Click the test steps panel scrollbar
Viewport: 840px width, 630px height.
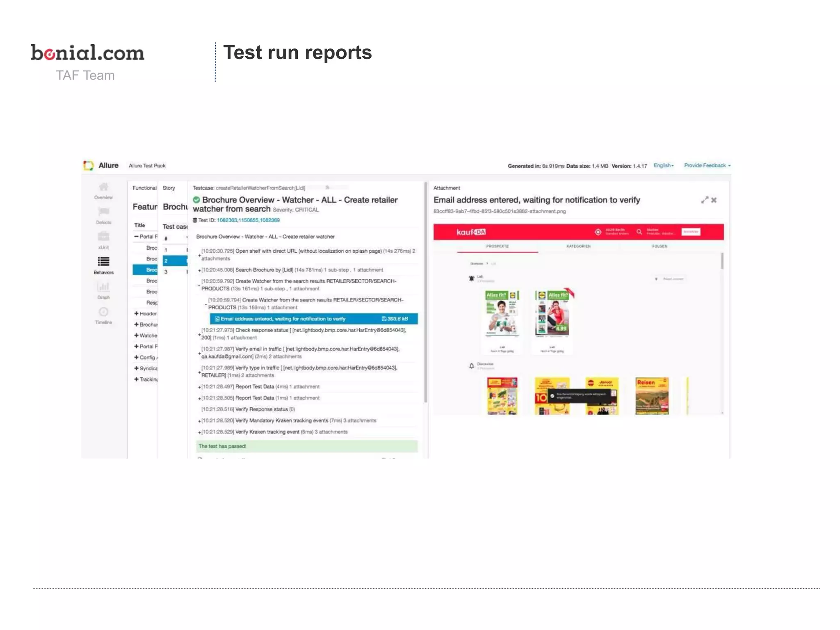(426, 292)
